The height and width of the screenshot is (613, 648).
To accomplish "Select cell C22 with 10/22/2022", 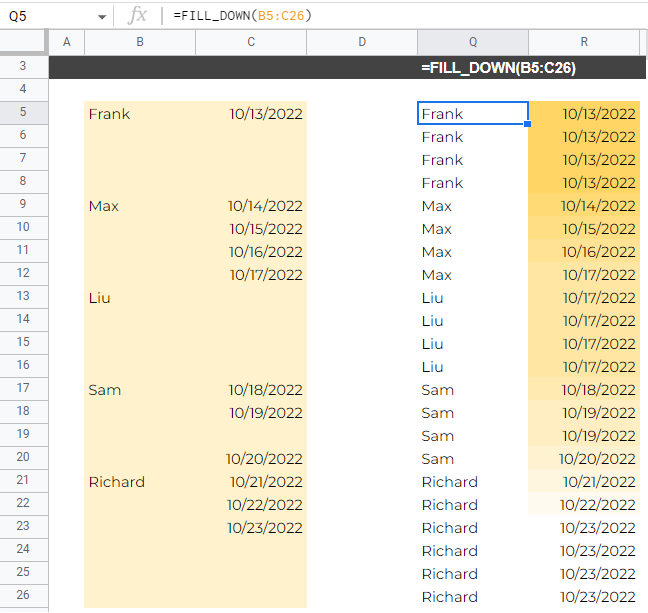I will (x=251, y=504).
